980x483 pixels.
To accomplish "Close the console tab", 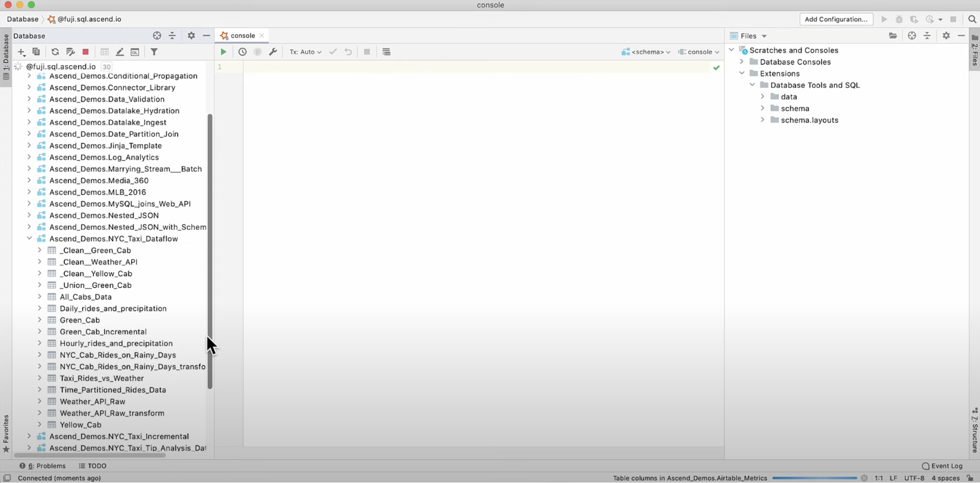I will click(262, 36).
